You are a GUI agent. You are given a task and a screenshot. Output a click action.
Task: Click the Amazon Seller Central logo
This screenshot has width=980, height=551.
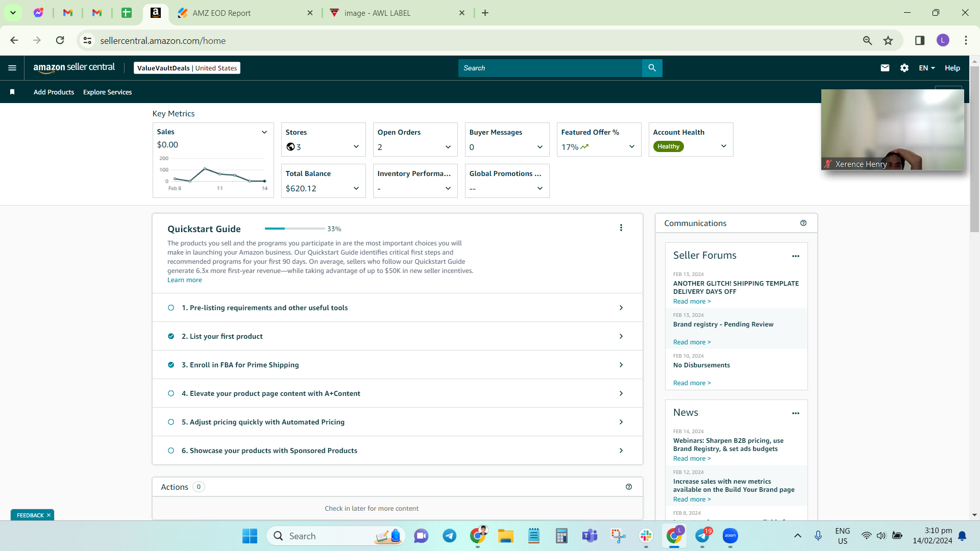click(x=74, y=68)
